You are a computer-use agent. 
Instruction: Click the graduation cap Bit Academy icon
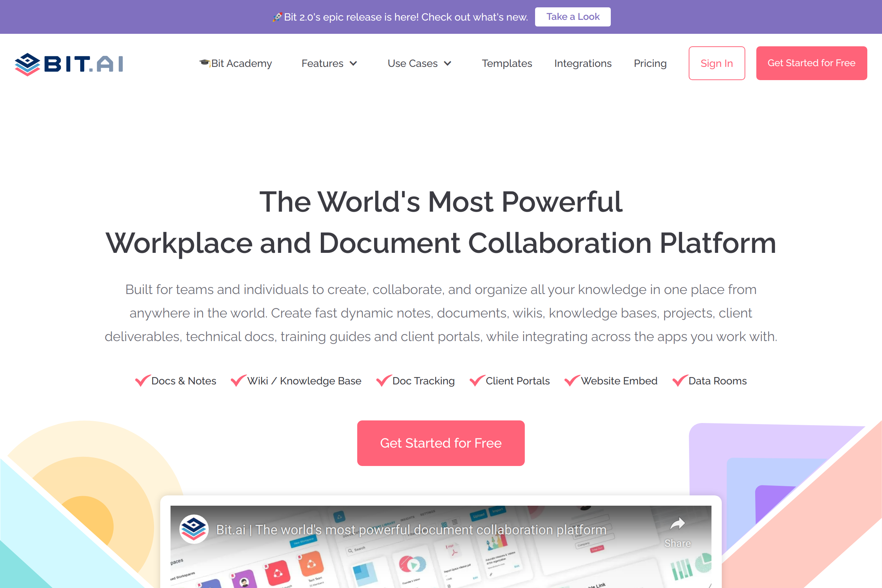coord(204,62)
